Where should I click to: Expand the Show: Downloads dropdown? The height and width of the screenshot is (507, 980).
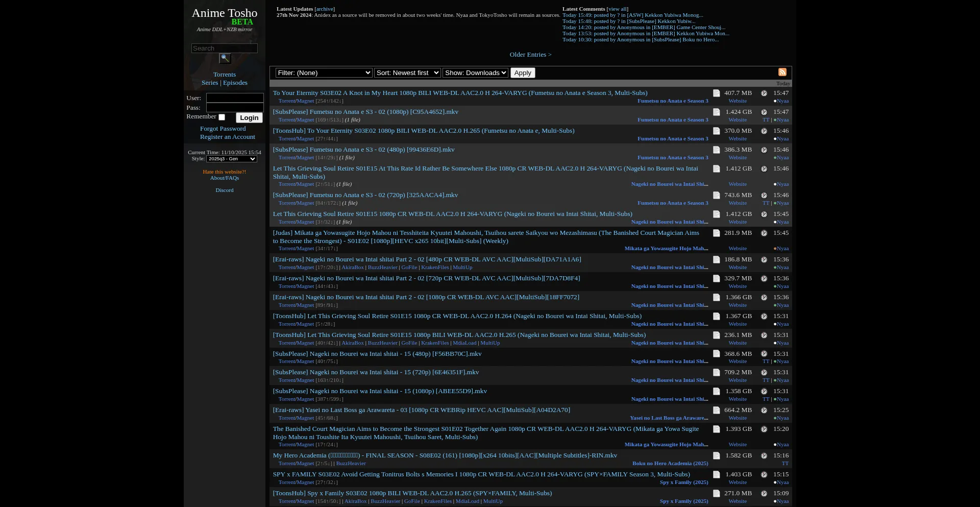pos(475,73)
